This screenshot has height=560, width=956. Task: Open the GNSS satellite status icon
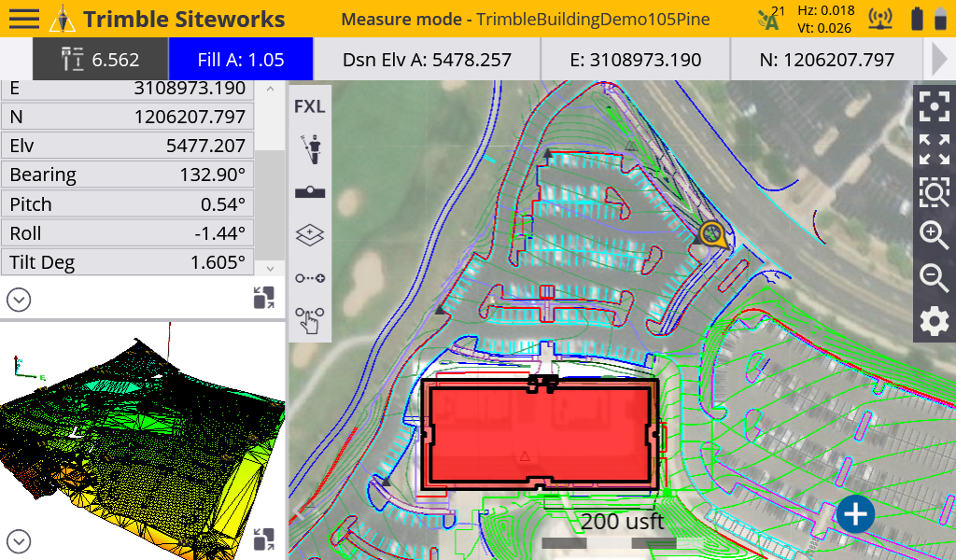point(771,19)
